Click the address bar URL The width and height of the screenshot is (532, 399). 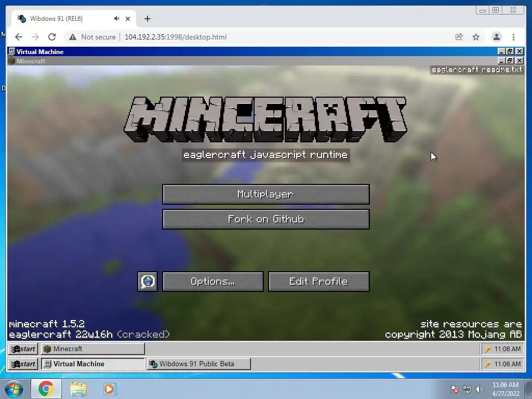(176, 37)
